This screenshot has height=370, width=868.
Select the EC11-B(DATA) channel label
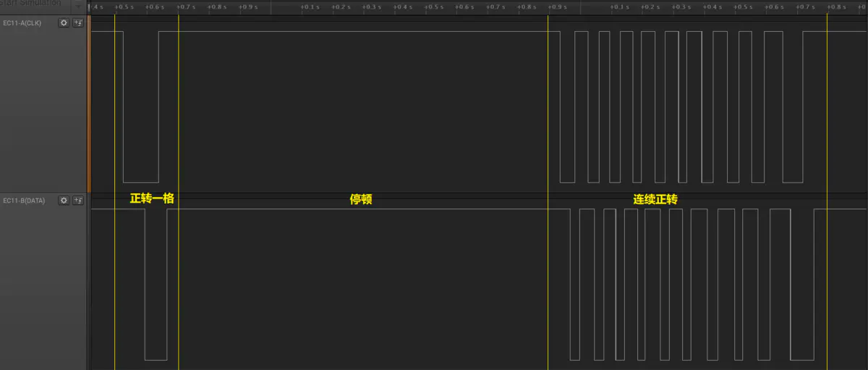click(x=24, y=201)
